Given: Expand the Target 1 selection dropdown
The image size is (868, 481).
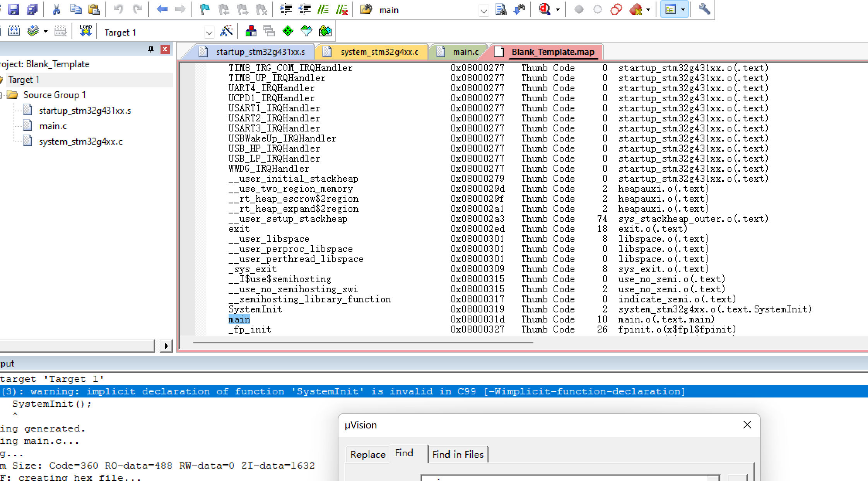Looking at the screenshot, I should point(209,32).
